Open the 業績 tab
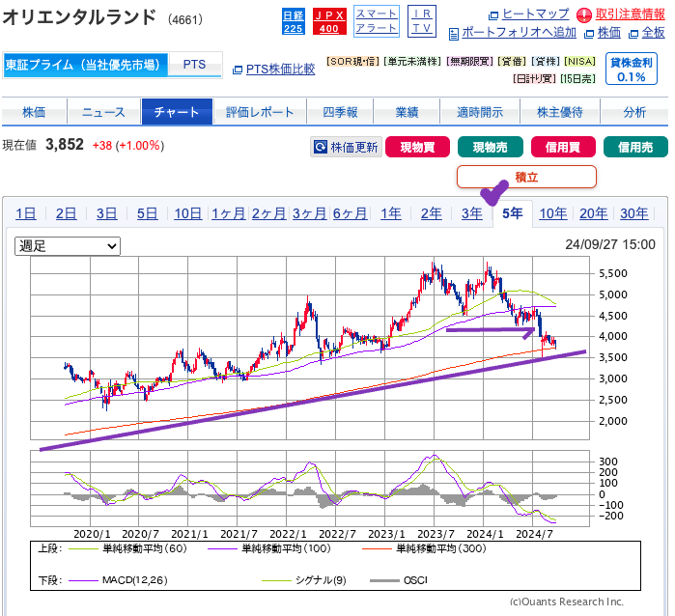 [407, 112]
